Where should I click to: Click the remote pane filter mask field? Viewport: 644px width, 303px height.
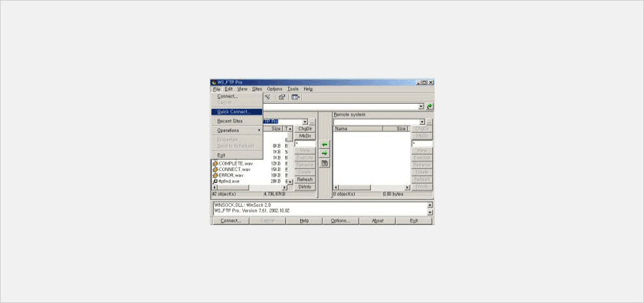tap(422, 144)
